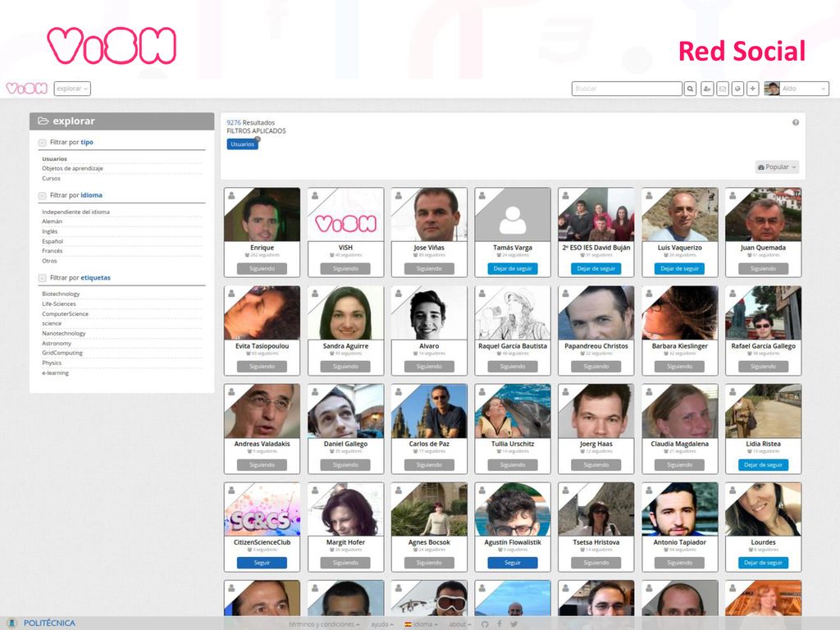Click the user type icon on Juan Quemada's card
The height and width of the screenshot is (630, 840).
click(733, 195)
